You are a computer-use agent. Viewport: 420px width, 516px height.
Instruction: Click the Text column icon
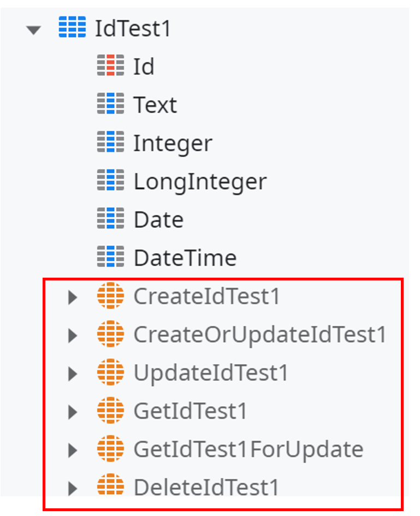pos(110,104)
